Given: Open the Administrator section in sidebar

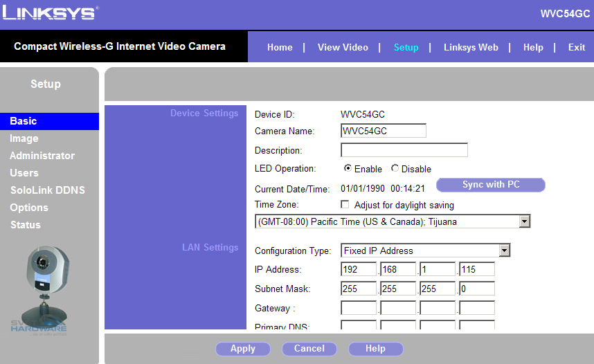Looking at the screenshot, I should pyautogui.click(x=42, y=156).
